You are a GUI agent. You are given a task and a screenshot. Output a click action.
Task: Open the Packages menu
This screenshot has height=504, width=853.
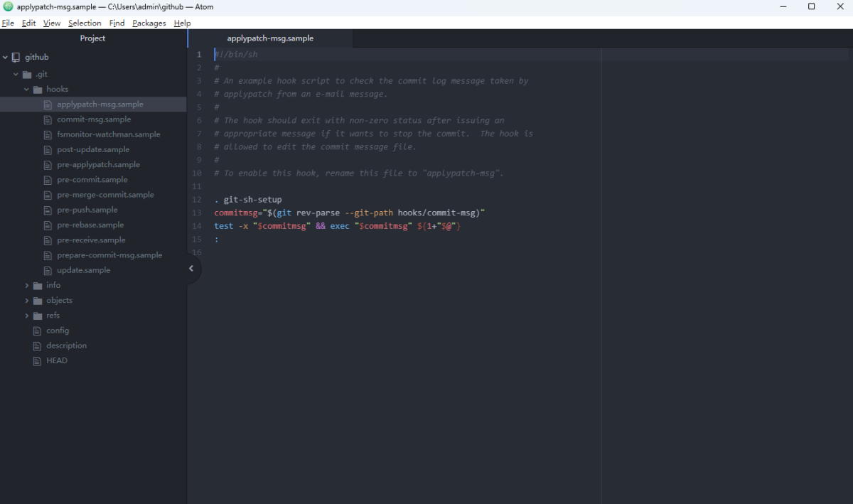pyautogui.click(x=149, y=23)
